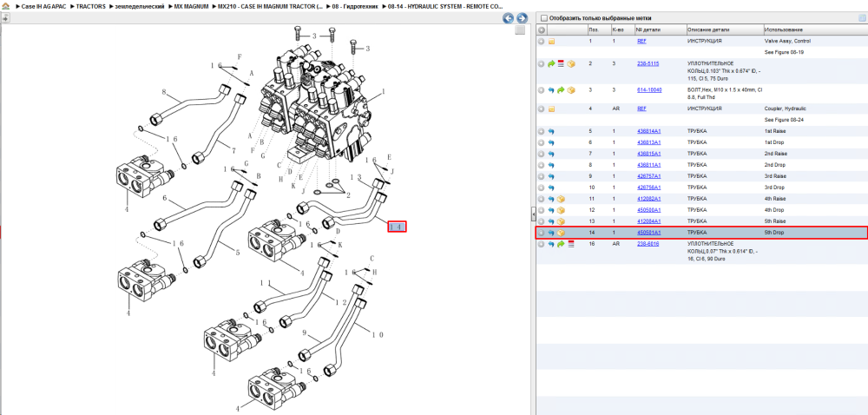Add part 426757A1 with its plus icon
Screen dimensions: 868x415
click(542, 176)
